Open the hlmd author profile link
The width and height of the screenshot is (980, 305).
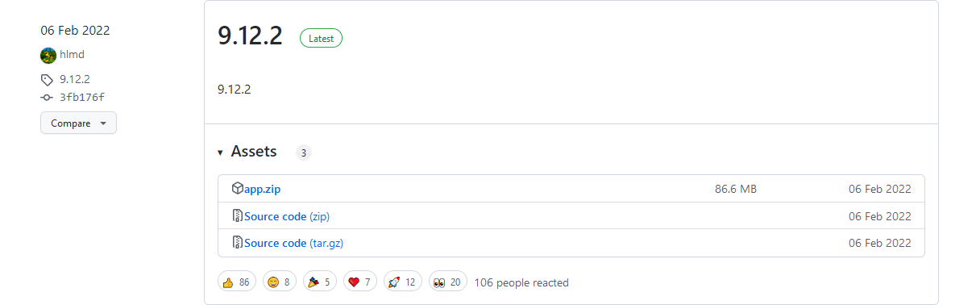72,55
